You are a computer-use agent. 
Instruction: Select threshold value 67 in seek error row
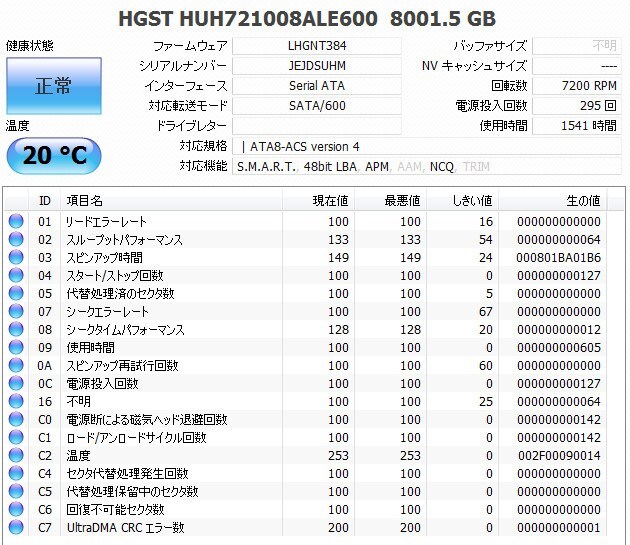tap(485, 311)
